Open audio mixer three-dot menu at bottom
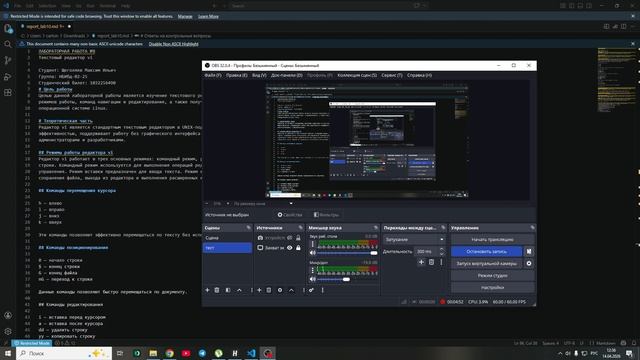The image size is (640, 360). (x=322, y=290)
